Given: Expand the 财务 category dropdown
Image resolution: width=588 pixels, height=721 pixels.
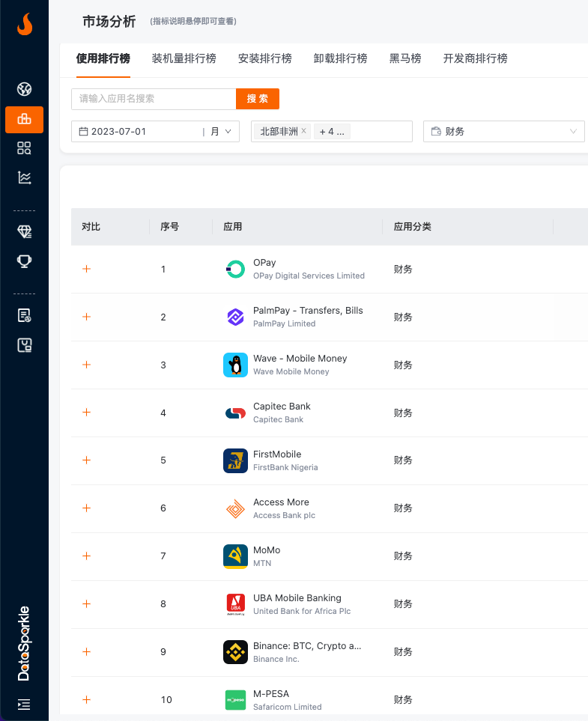Looking at the screenshot, I should [x=503, y=132].
